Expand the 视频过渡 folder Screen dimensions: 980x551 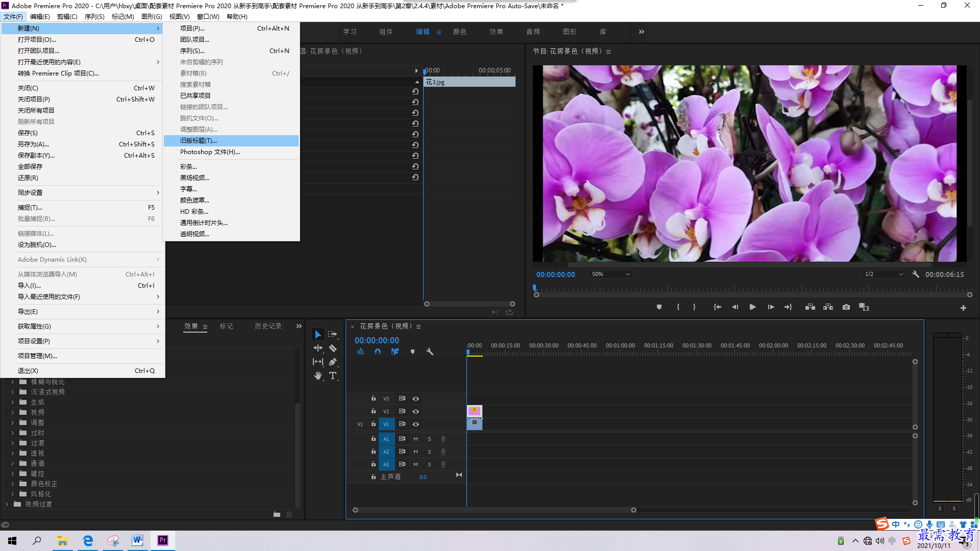click(x=7, y=504)
